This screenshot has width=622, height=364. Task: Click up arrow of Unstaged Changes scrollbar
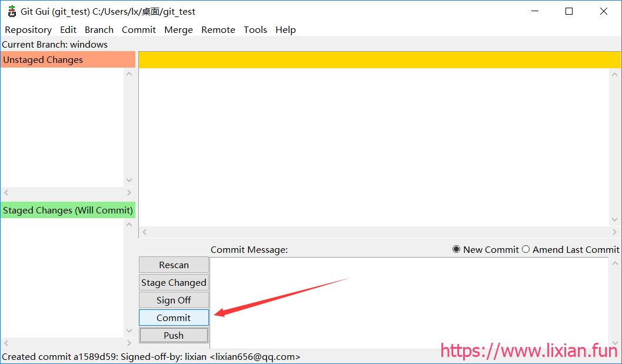pyautogui.click(x=129, y=74)
